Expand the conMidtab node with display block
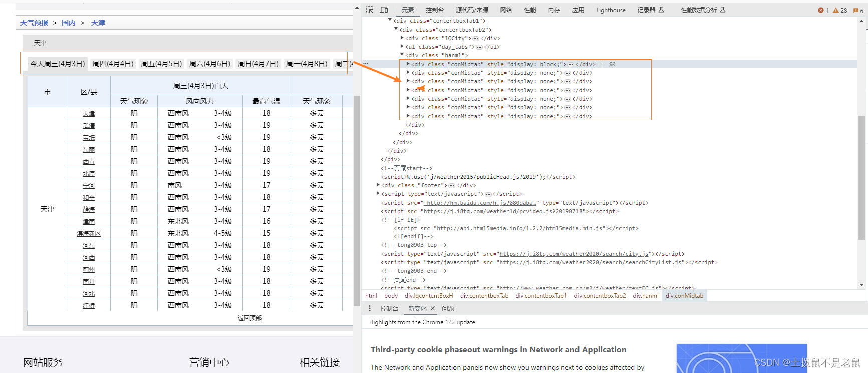The width and height of the screenshot is (868, 373). pos(408,64)
